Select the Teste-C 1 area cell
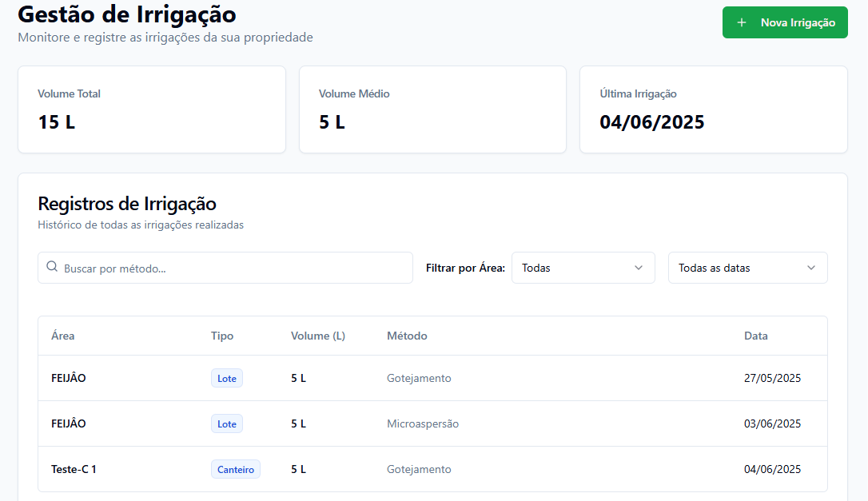 pos(74,470)
